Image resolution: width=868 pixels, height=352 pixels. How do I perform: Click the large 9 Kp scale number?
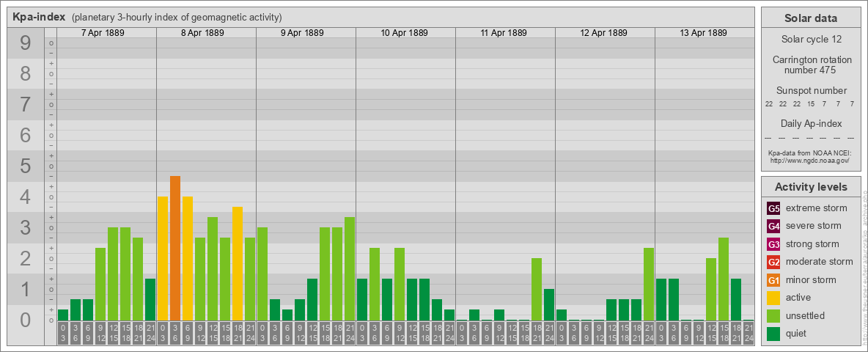pyautogui.click(x=25, y=43)
